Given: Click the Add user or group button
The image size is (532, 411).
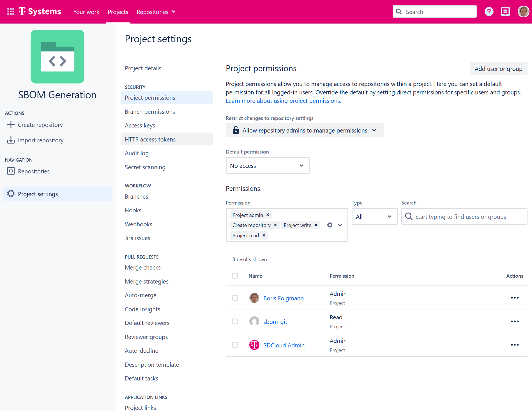Looking at the screenshot, I should pos(498,69).
